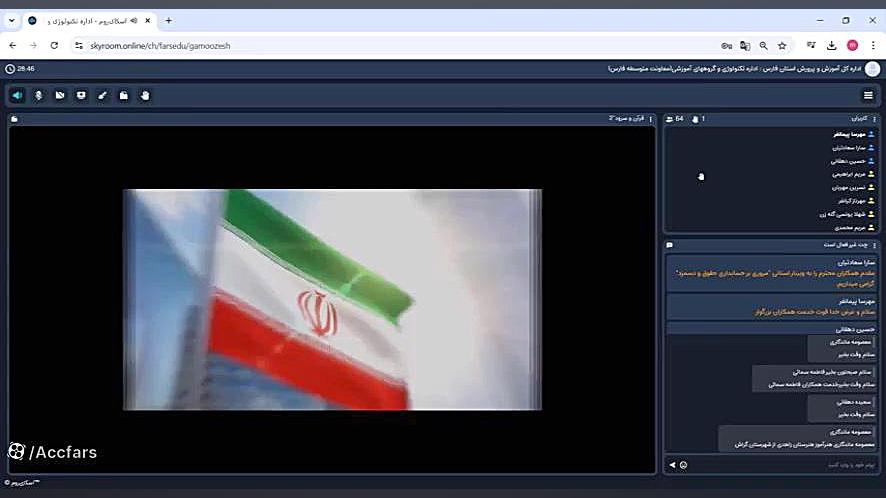This screenshot has width=886, height=498.
Task: Open the emoji picker in chat
Action: pos(684,465)
